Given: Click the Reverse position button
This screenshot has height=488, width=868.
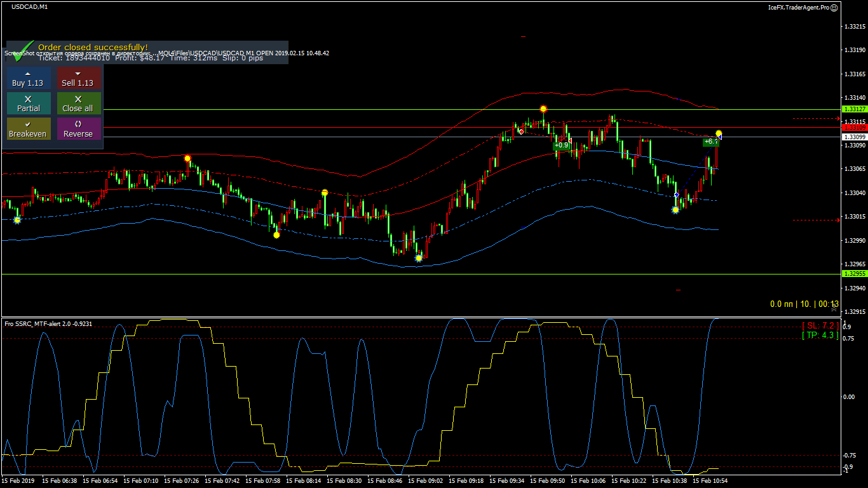Looking at the screenshot, I should click(79, 129).
